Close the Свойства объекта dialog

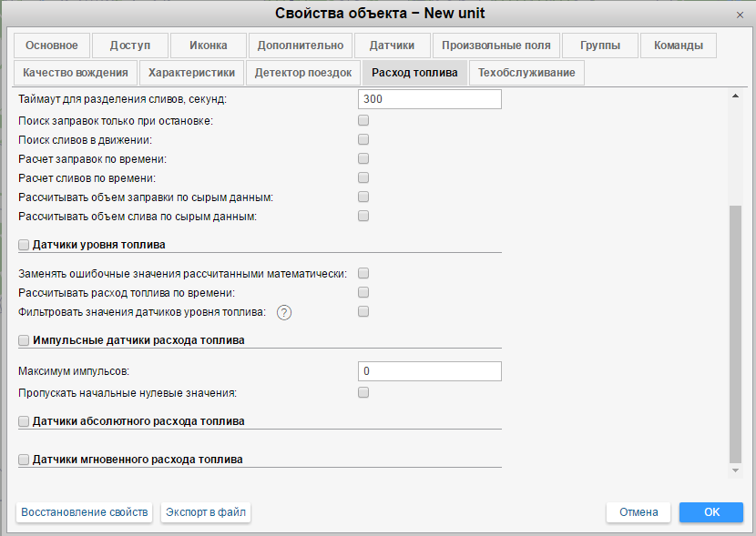click(740, 15)
